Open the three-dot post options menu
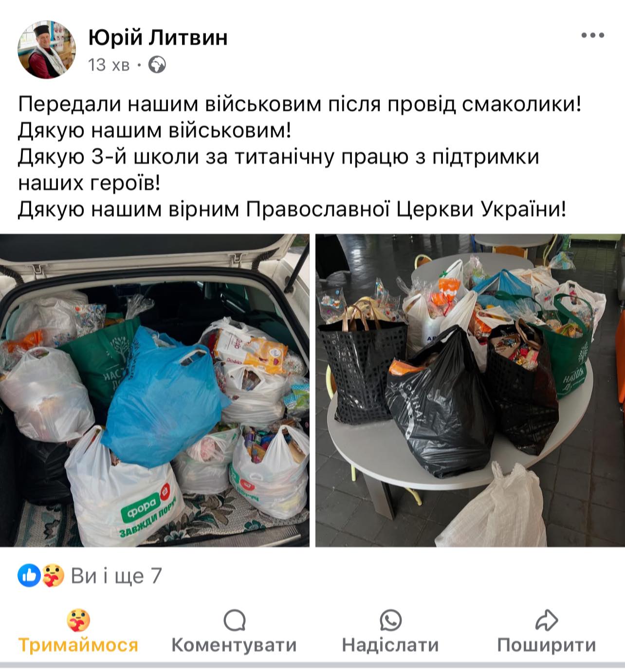The image size is (625, 672). (592, 36)
